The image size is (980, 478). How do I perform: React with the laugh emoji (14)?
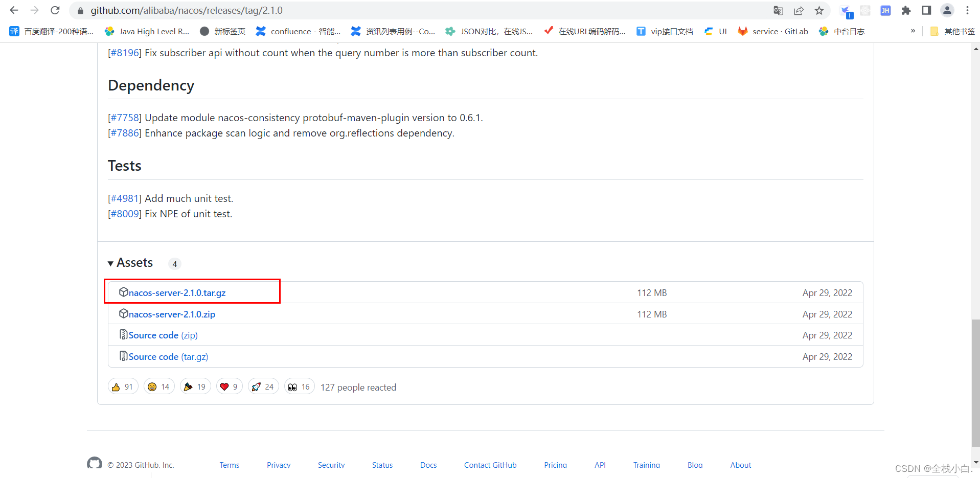point(159,387)
